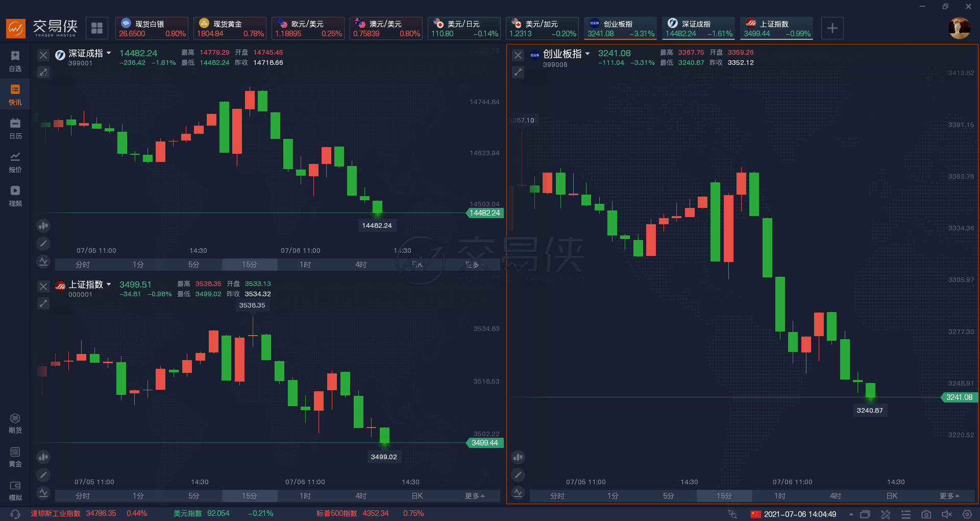Open the 视频 video sidebar icon
The width and height of the screenshot is (980, 521).
[15, 196]
